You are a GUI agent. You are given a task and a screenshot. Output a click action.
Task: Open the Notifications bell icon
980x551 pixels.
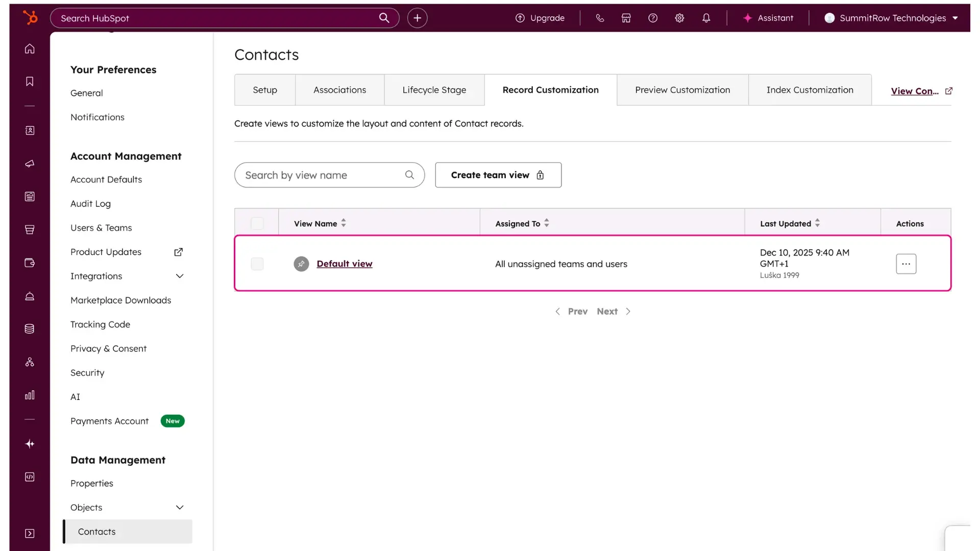(707, 18)
